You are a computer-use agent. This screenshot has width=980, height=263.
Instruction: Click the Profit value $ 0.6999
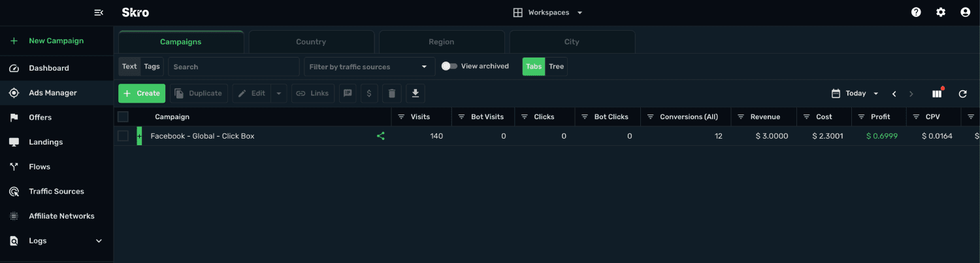click(882, 136)
